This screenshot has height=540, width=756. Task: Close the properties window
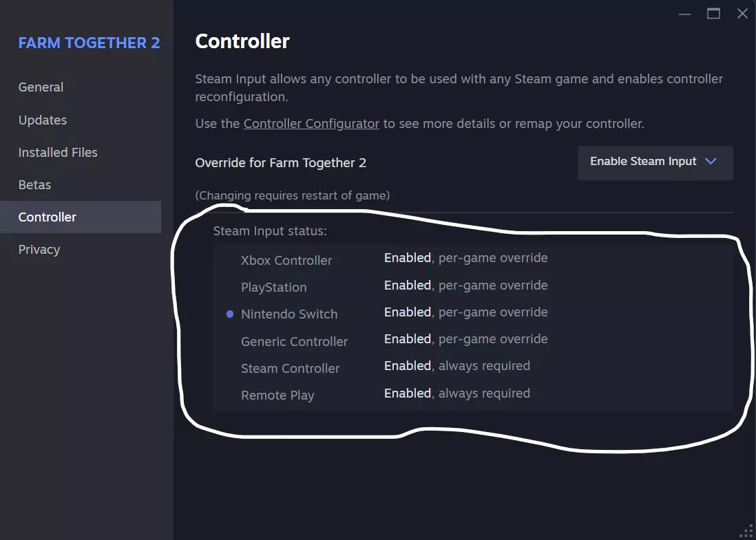pos(742,14)
